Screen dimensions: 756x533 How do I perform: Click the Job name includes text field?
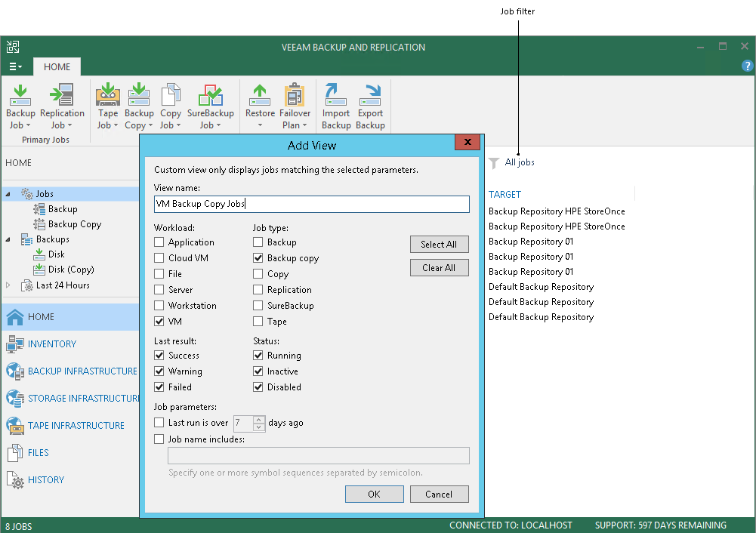coord(318,455)
